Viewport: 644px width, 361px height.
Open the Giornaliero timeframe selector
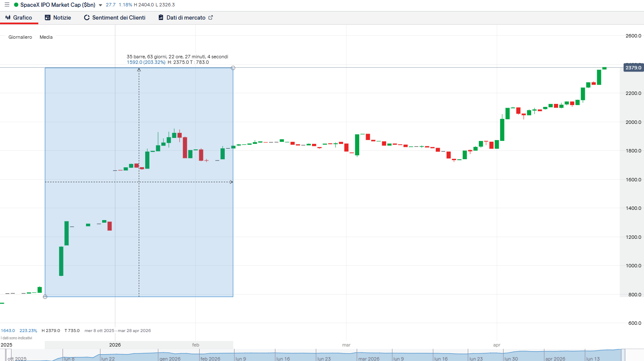20,37
